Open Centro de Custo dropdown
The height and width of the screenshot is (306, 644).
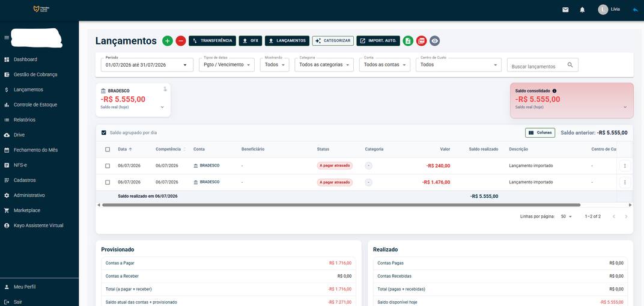click(x=458, y=65)
